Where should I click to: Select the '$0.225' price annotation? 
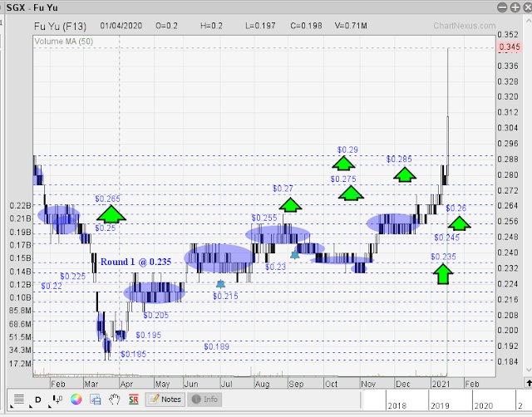[x=73, y=277]
